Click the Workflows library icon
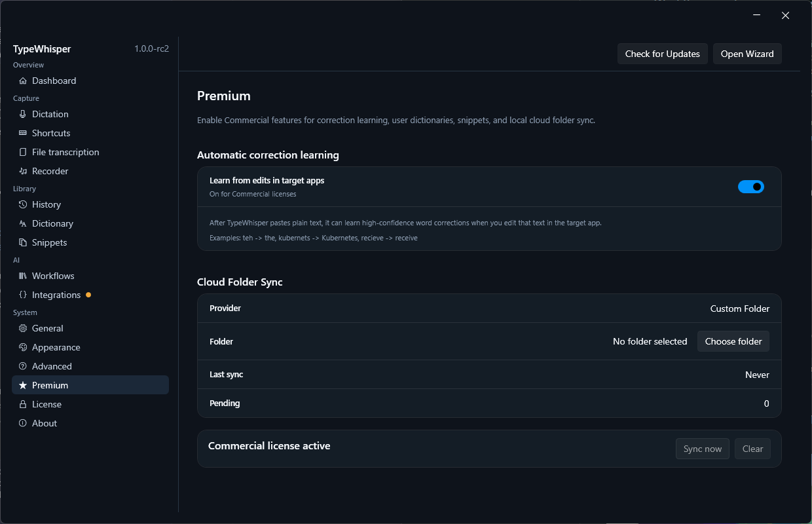812x524 pixels. pyautogui.click(x=23, y=276)
